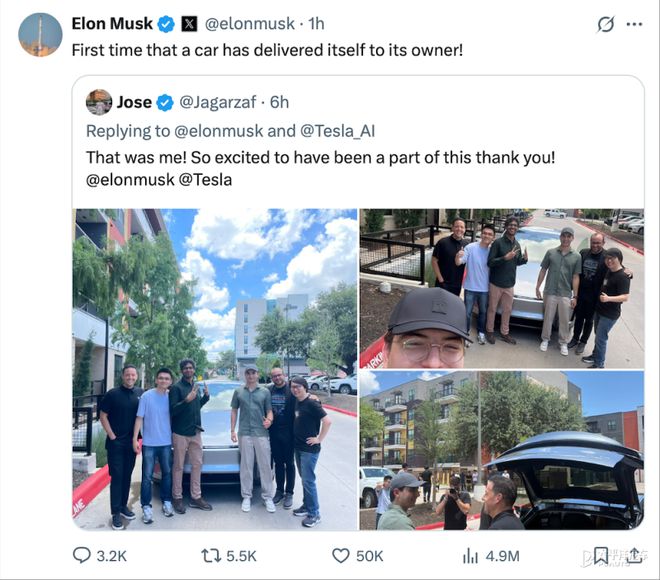The width and height of the screenshot is (660, 580).
Task: Click the reply comment bubble icon
Action: click(x=82, y=556)
